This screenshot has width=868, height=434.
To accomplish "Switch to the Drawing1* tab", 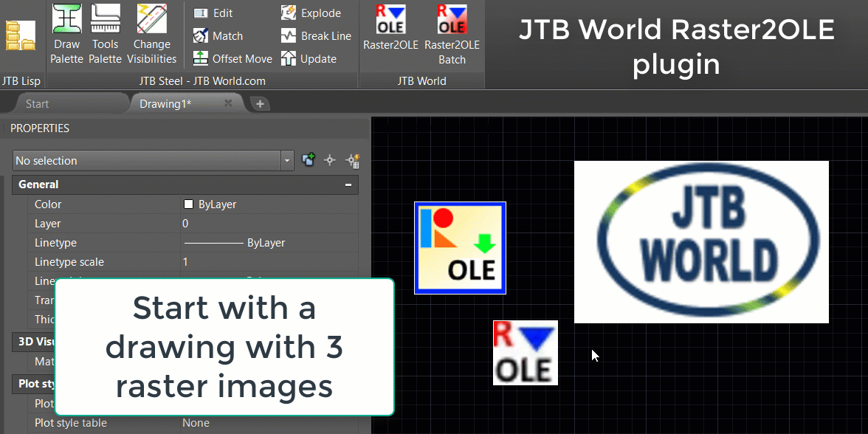I will [x=165, y=103].
